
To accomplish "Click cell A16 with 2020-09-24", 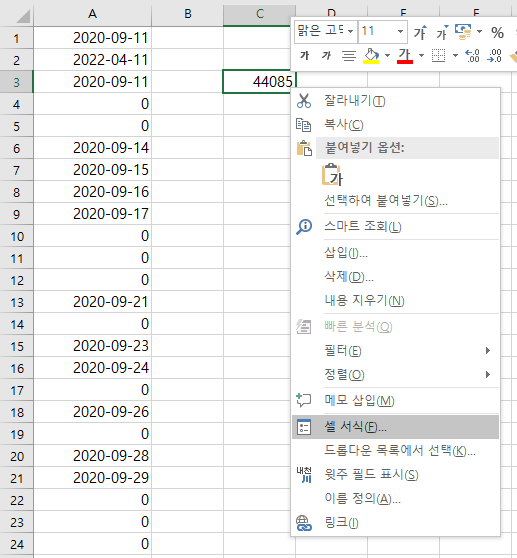I will 93,368.
